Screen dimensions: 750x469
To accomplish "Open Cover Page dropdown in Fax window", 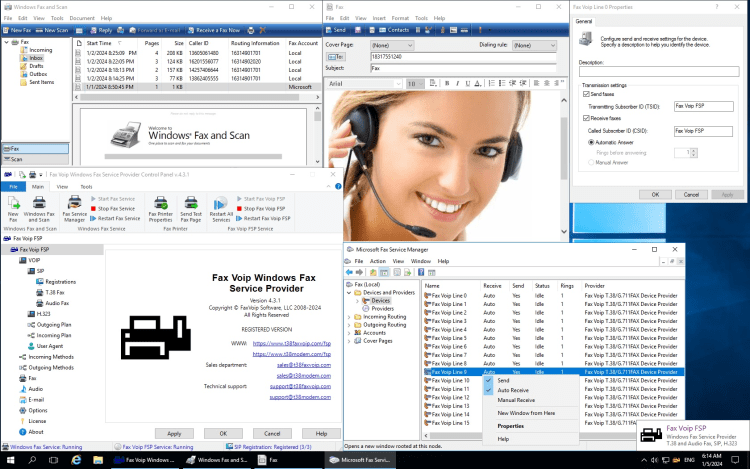I will tap(392, 45).
